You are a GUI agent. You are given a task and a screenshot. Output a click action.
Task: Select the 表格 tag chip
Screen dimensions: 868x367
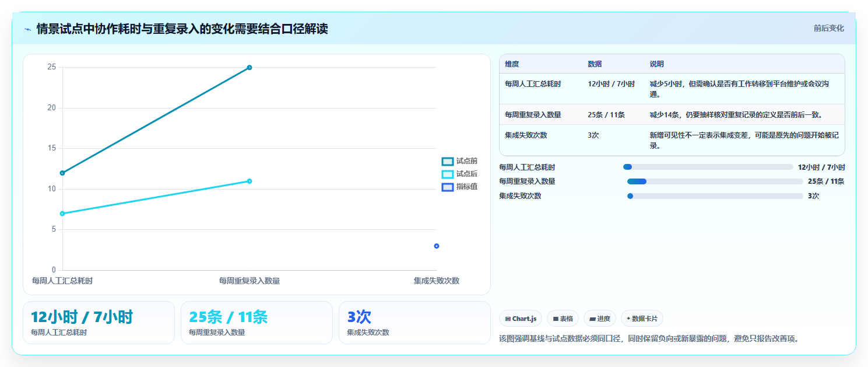tap(563, 319)
